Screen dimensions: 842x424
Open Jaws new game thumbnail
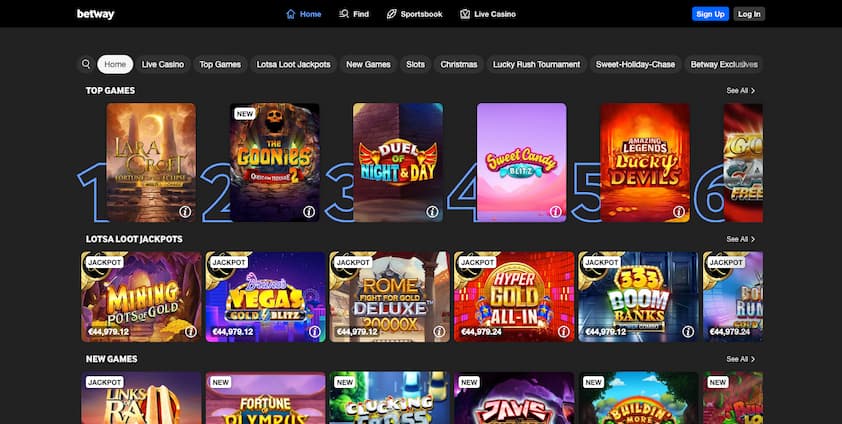[514, 398]
